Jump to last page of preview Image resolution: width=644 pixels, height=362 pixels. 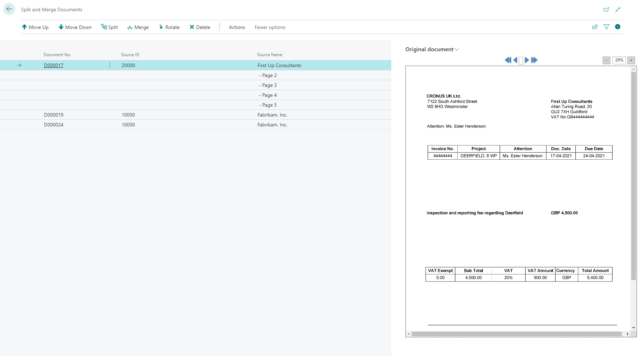[534, 60]
